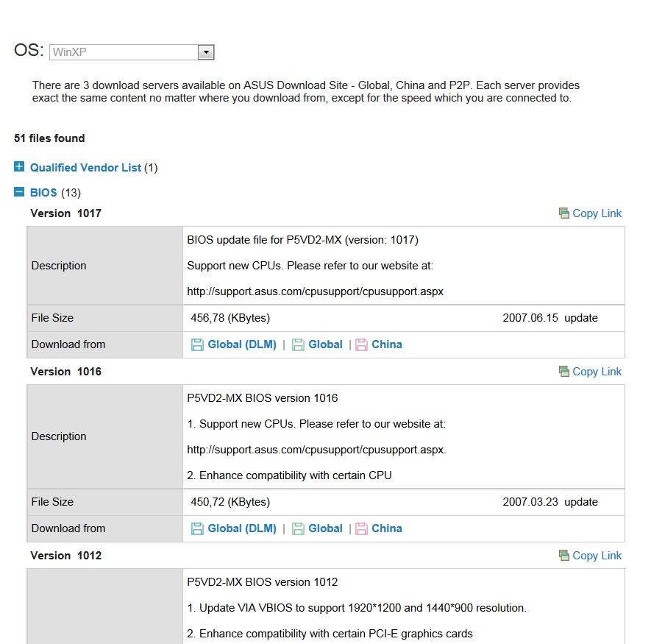The height and width of the screenshot is (644, 651).
Task: Click file size '450,72 (KBytes)'
Action: point(230,502)
